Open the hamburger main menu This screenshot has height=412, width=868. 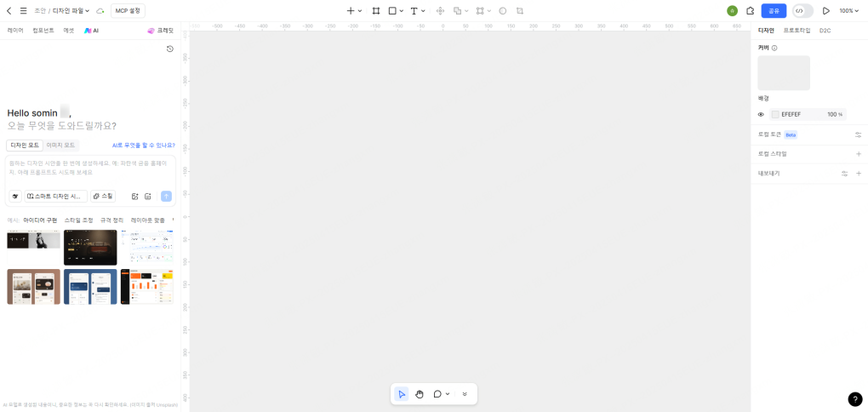[x=23, y=10]
